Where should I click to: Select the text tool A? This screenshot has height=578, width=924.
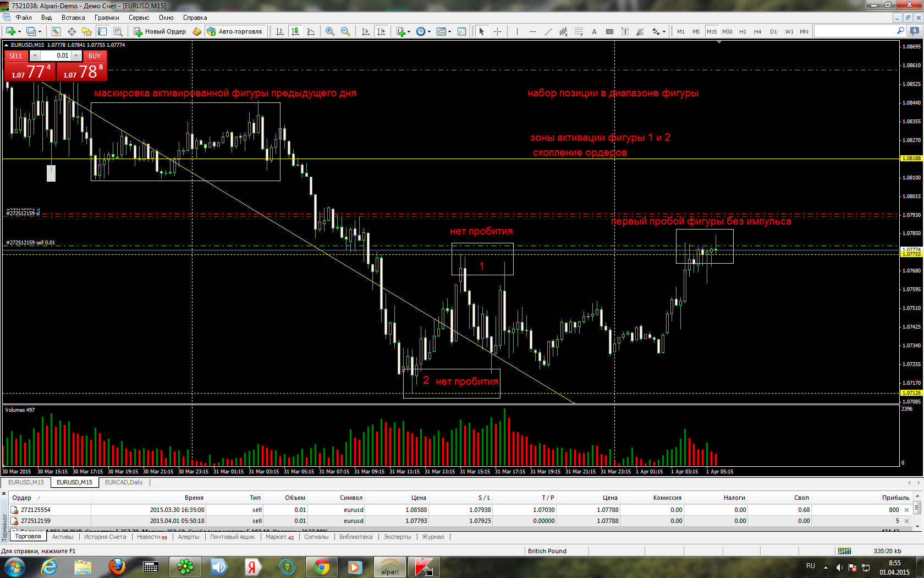tap(594, 31)
